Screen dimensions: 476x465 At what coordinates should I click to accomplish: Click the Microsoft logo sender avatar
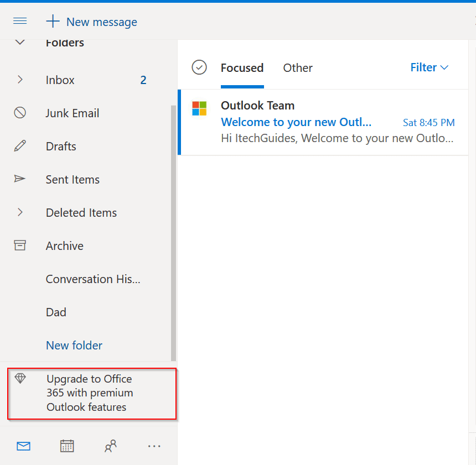(x=199, y=108)
